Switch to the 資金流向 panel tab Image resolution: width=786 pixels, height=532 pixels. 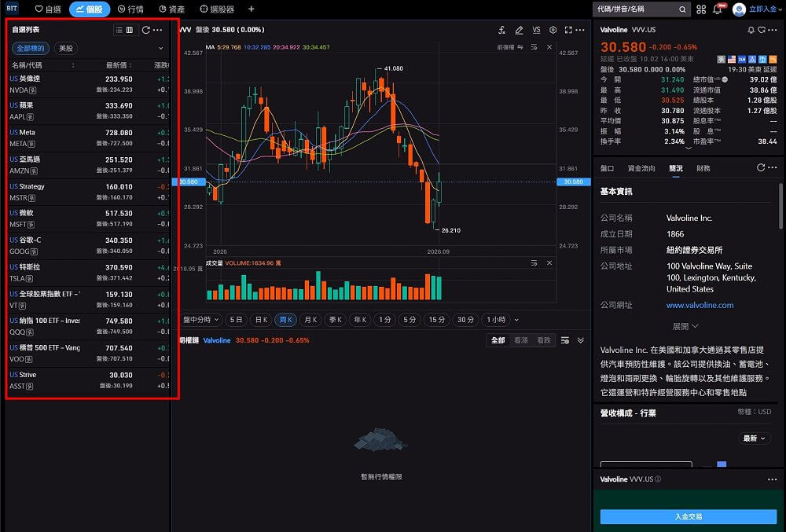[641, 168]
